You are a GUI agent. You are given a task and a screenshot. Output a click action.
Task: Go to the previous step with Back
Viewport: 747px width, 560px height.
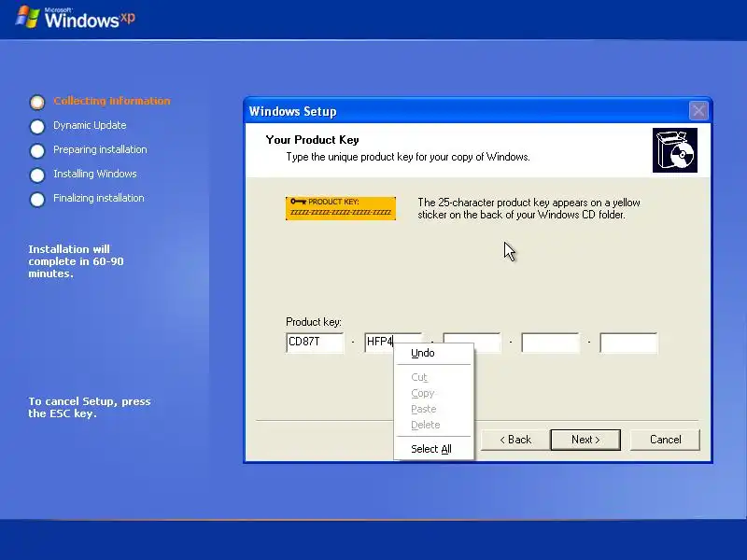click(x=515, y=440)
